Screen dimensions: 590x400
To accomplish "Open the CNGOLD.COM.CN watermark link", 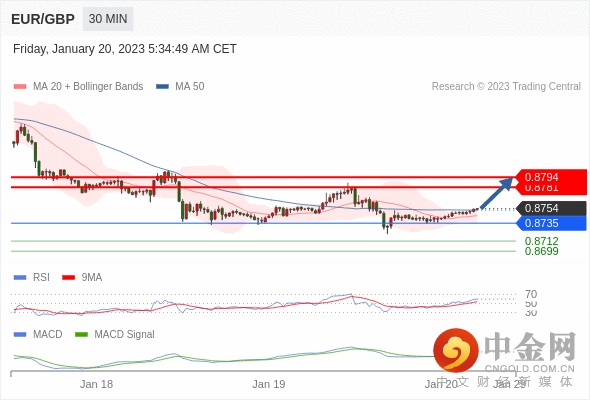I will click(x=529, y=368).
